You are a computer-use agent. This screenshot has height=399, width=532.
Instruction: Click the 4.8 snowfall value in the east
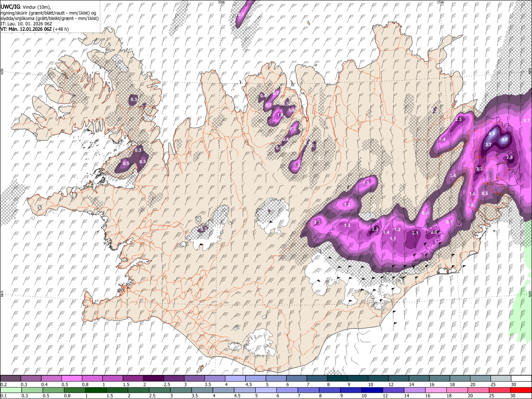click(492, 134)
